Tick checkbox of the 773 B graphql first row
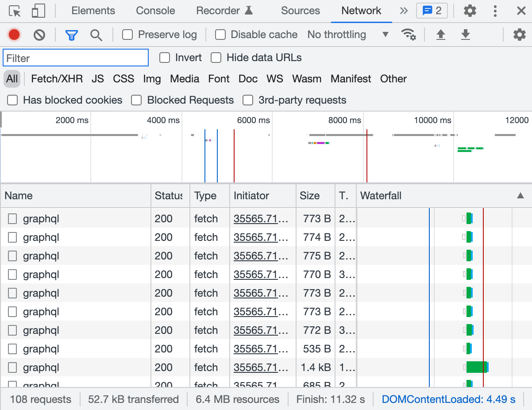Image resolution: width=532 pixels, height=410 pixels. 12,219
